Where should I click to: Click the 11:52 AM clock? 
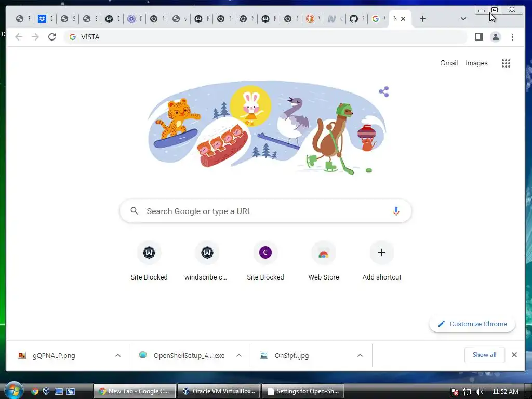click(x=505, y=392)
